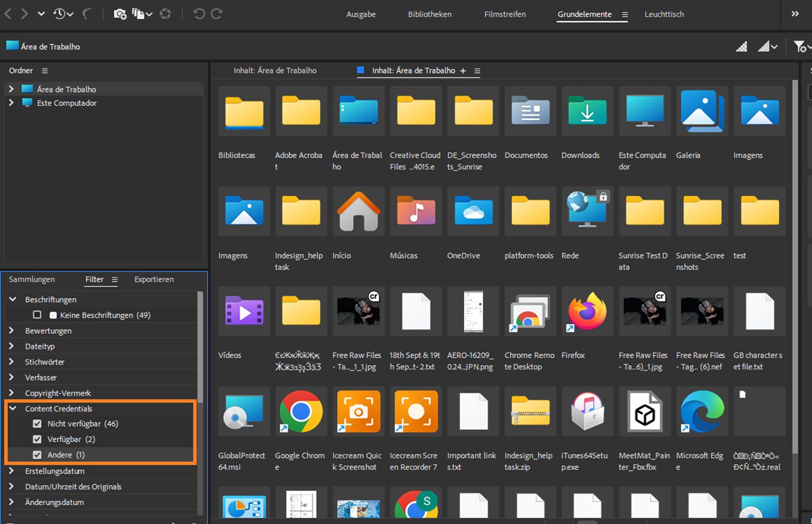Select the Google Chrome shortcut icon
812x524 pixels.
pos(301,412)
